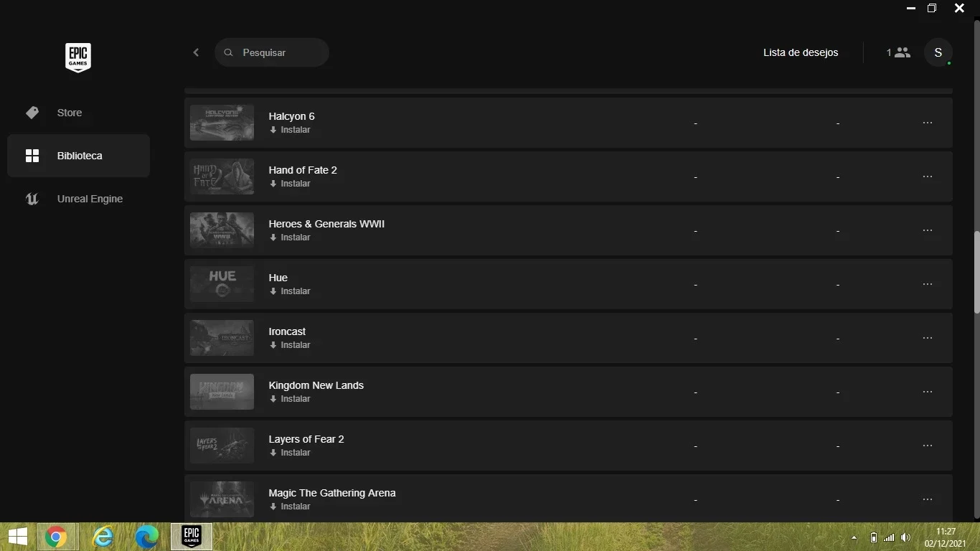Install Heroes & Generals WWII
Viewport: 980px width, 551px height.
(x=290, y=237)
